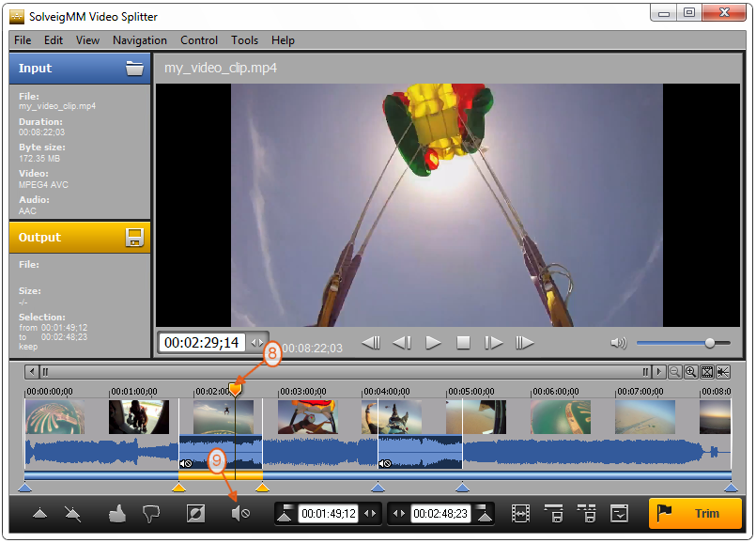Open the Input folder icon
This screenshot has width=756, height=543.
point(134,69)
